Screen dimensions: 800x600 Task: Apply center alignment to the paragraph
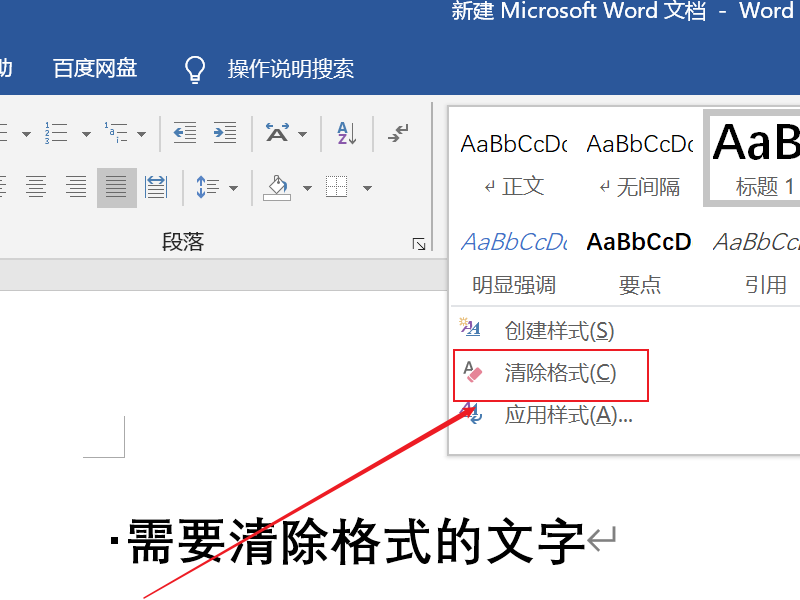click(35, 187)
